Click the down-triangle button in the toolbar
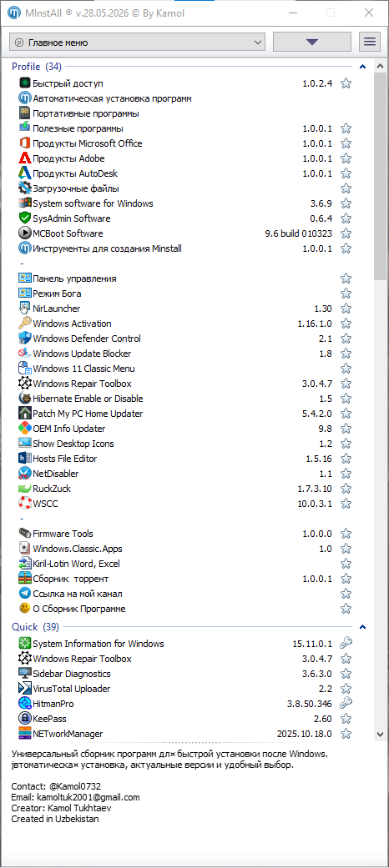The width and height of the screenshot is (389, 868). 312,42
